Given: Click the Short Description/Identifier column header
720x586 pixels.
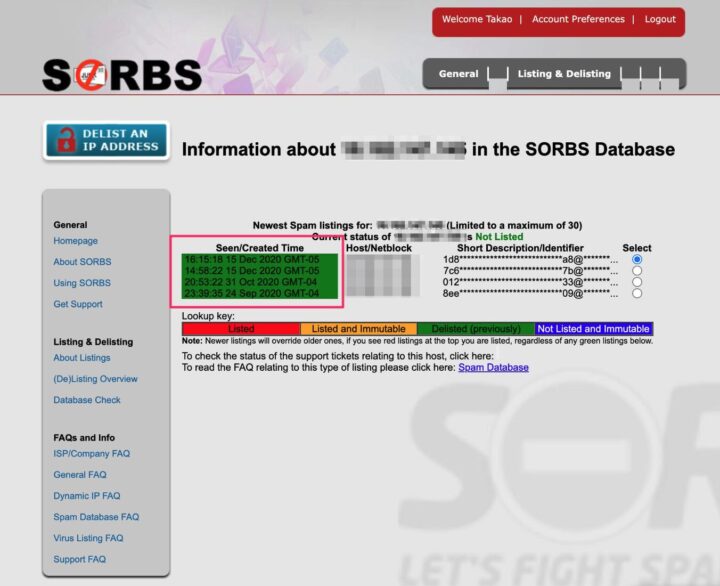Looking at the screenshot, I should [x=520, y=248].
